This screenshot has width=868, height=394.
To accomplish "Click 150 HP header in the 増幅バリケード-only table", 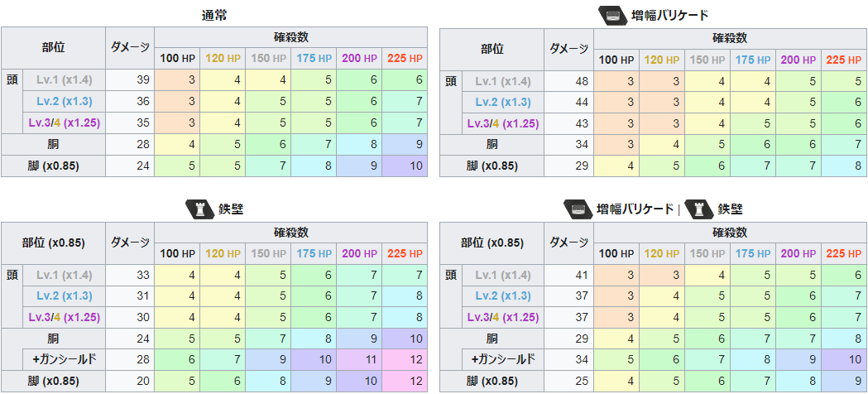I will click(x=707, y=60).
